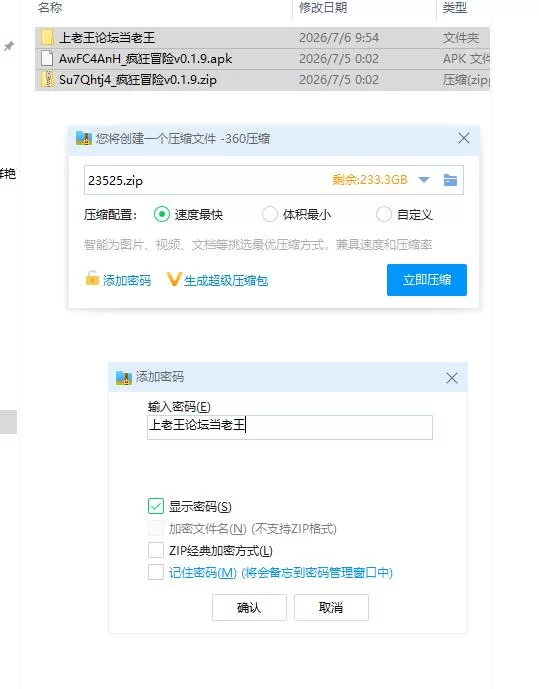539x689 pixels.
Task: Select the 上老王论坛当老王 folder icon
Action: (47, 37)
